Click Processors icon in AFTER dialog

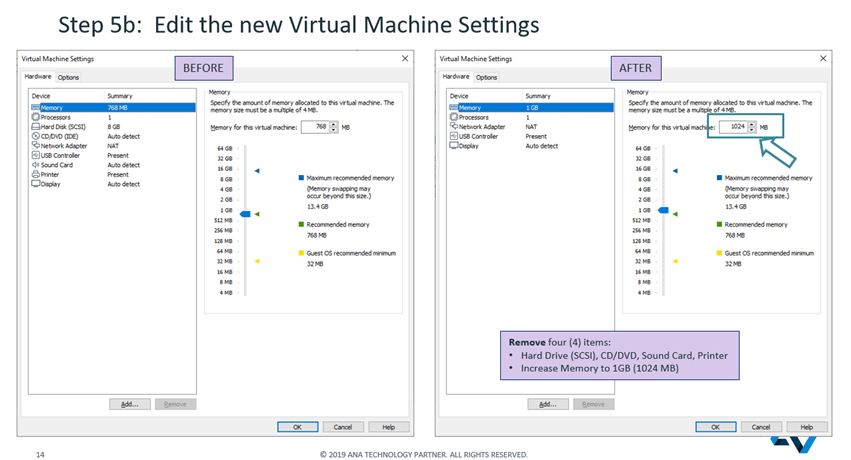pos(453,117)
